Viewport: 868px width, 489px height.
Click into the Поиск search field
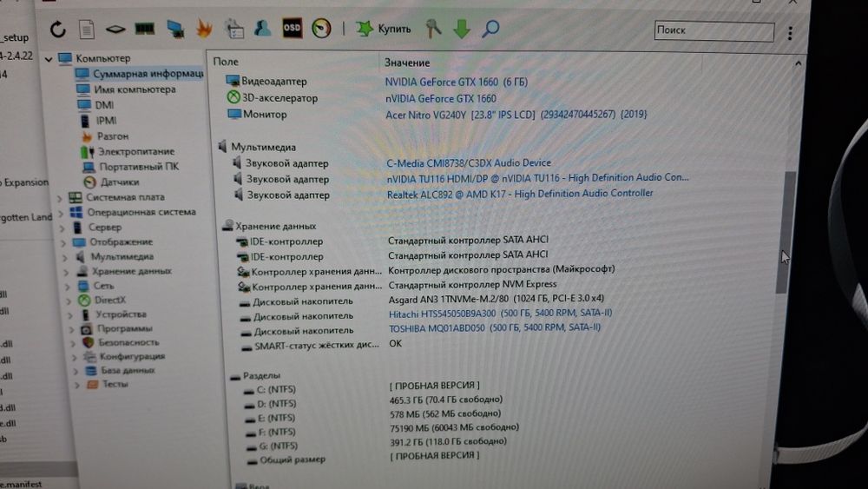pyautogui.click(x=713, y=31)
